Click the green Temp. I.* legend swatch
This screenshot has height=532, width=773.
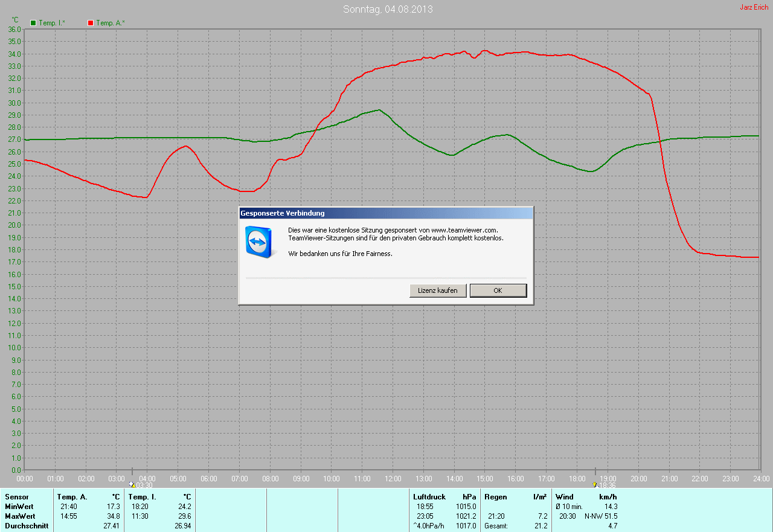[x=33, y=23]
